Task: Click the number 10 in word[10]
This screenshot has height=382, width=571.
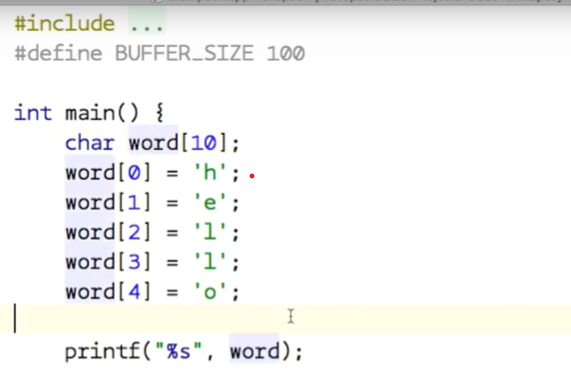Action: coord(204,142)
